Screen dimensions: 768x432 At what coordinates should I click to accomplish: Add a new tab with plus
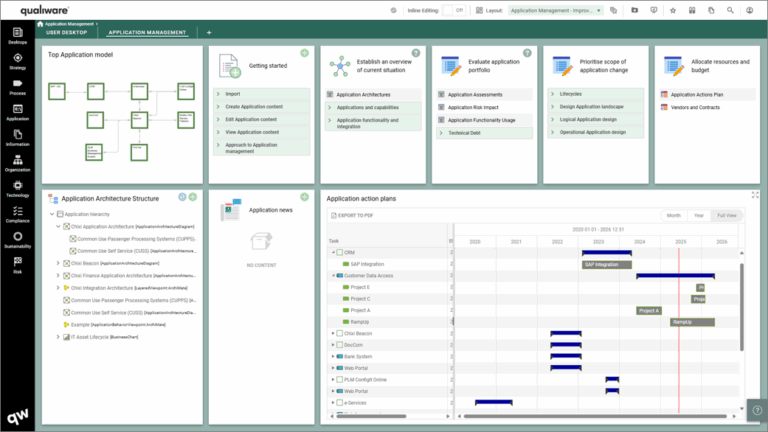(x=209, y=32)
